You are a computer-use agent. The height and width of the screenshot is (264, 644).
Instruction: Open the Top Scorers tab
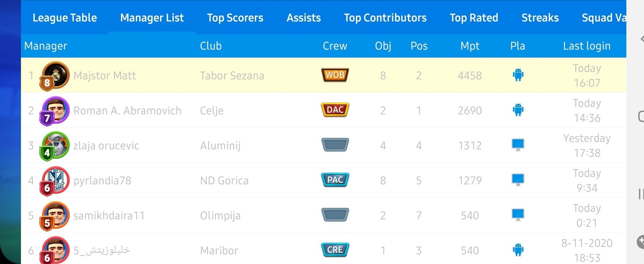235,18
